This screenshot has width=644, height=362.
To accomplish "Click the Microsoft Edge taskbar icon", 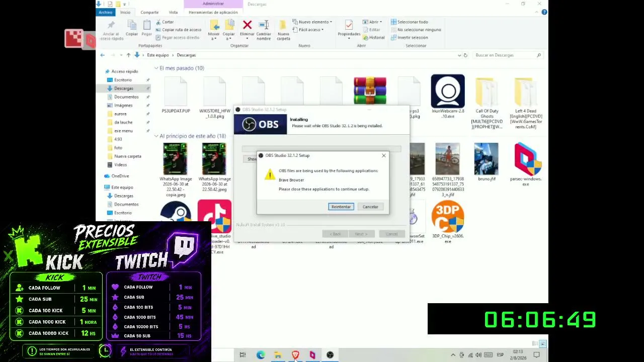I will click(x=260, y=355).
